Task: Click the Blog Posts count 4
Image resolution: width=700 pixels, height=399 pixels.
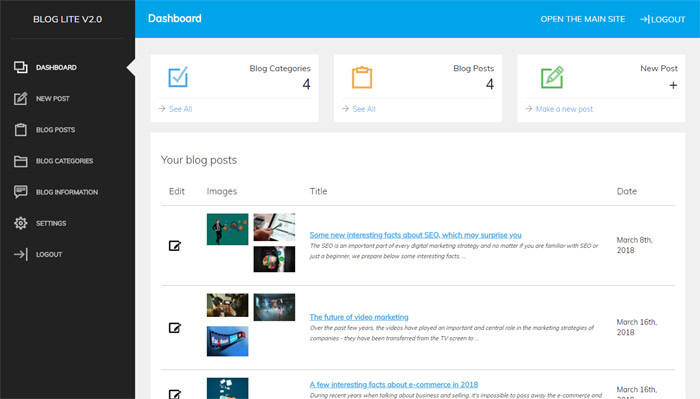Action: click(x=490, y=84)
